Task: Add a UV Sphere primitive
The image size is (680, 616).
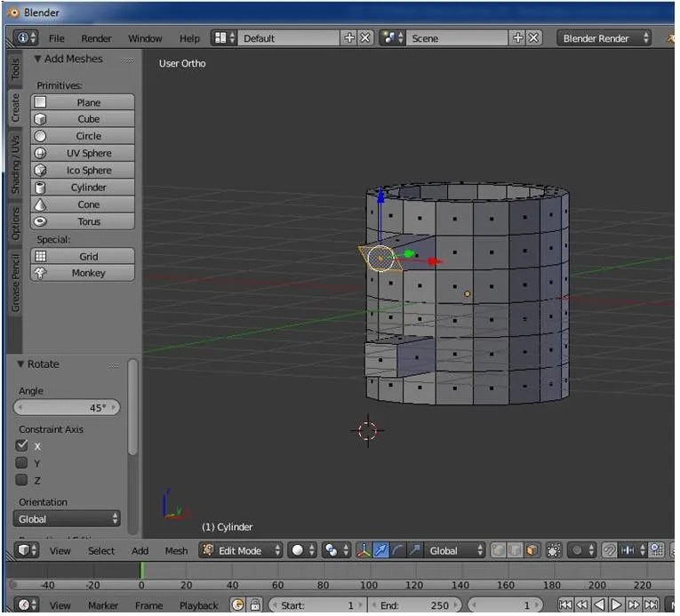Action: 83,153
